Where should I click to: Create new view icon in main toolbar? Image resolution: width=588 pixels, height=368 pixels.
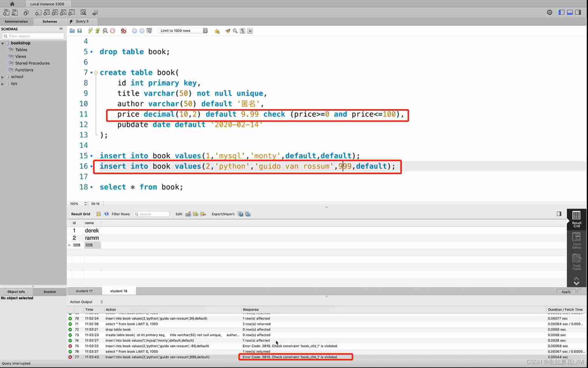(55, 12)
